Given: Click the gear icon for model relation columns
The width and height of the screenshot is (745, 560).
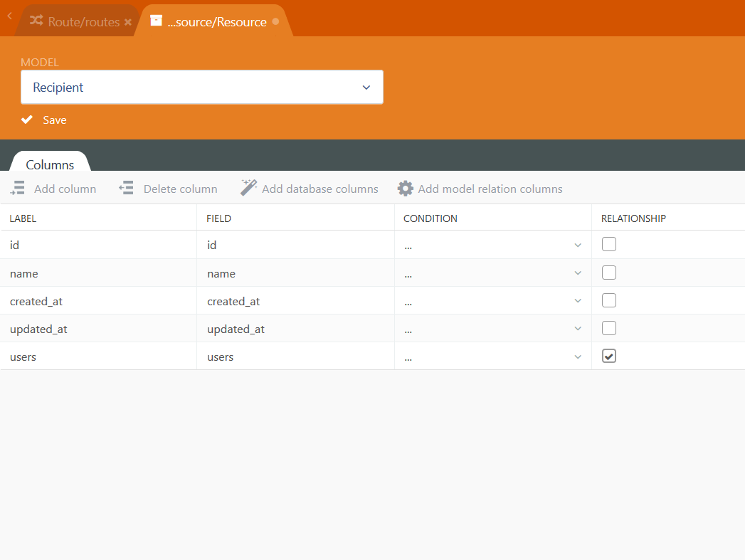Looking at the screenshot, I should pyautogui.click(x=406, y=189).
